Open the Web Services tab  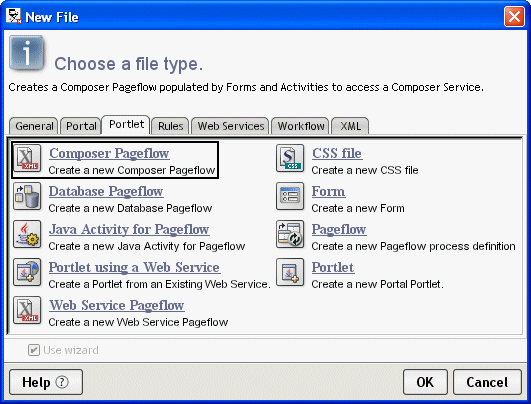click(x=230, y=126)
